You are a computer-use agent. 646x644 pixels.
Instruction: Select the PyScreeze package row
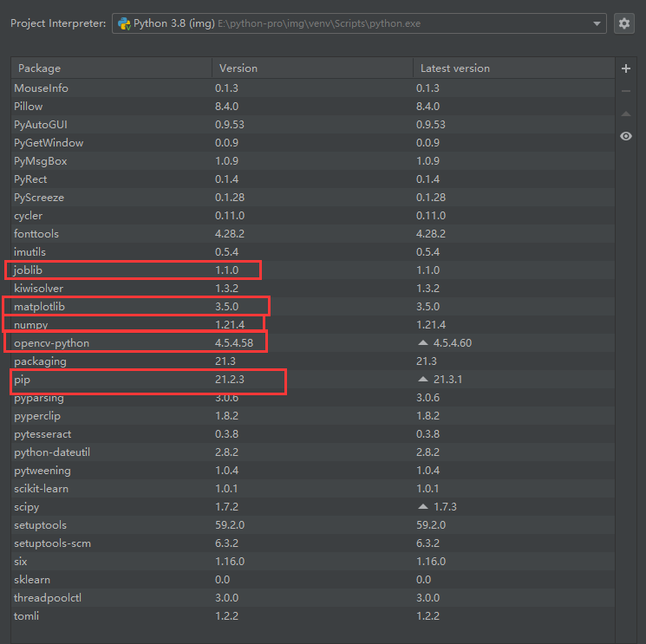(313, 198)
